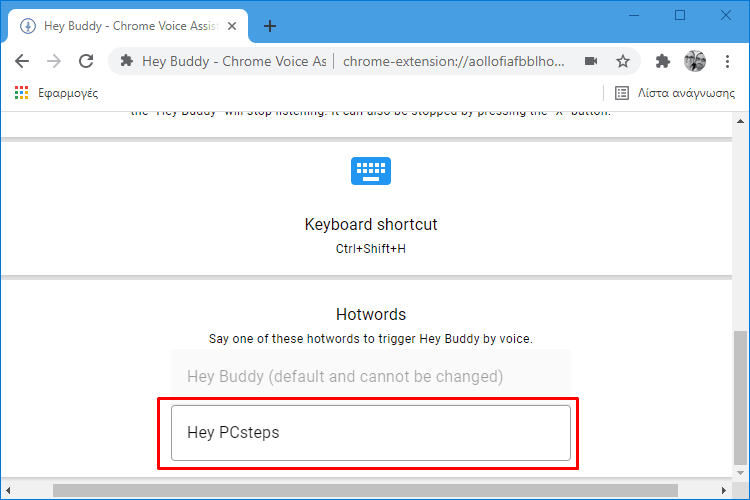This screenshot has height=500, width=750.
Task: Click the horizontal scrollbar thumb
Action: pyautogui.click(x=365, y=490)
